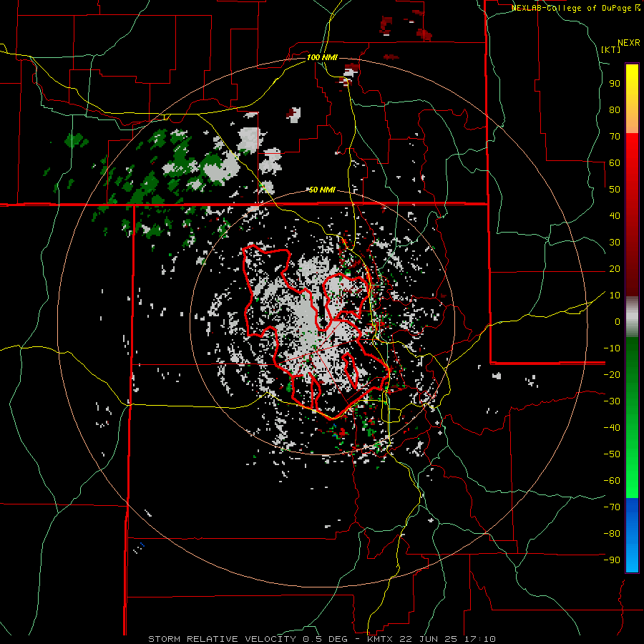Select the 70 value on velocity scale

point(615,137)
